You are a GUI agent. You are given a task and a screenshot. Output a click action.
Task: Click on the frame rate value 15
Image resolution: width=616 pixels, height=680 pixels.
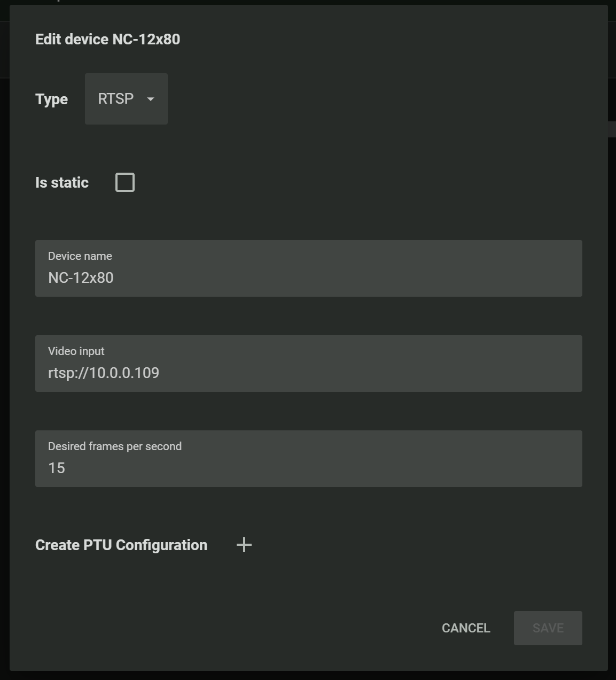click(x=57, y=468)
